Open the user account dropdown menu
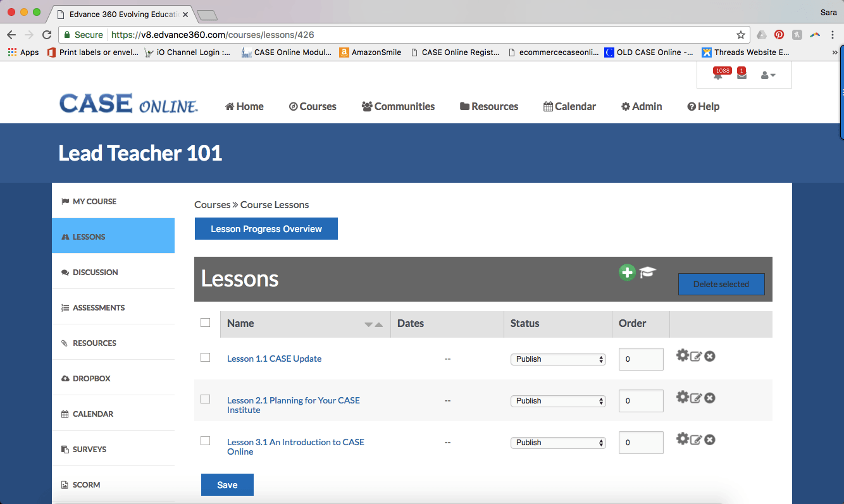This screenshot has width=844, height=504. (x=767, y=75)
